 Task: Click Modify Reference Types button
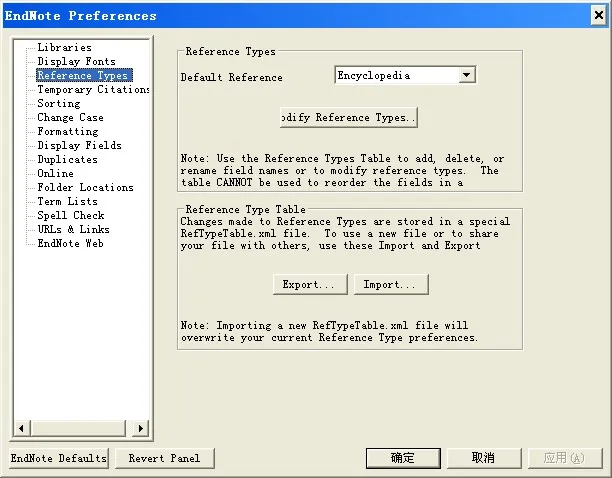pyautogui.click(x=349, y=117)
